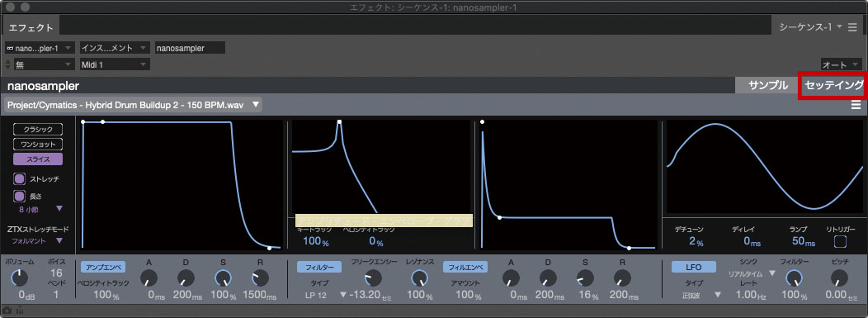The image size is (868, 318).
Task: Click the camera snapshot icon at bottom-left
Action: point(7,311)
